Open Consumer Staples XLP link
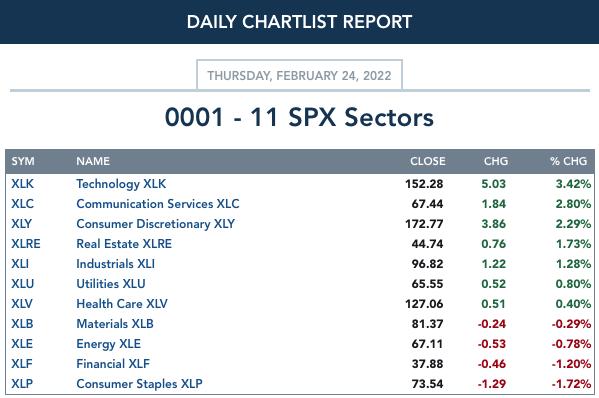 click(x=139, y=384)
